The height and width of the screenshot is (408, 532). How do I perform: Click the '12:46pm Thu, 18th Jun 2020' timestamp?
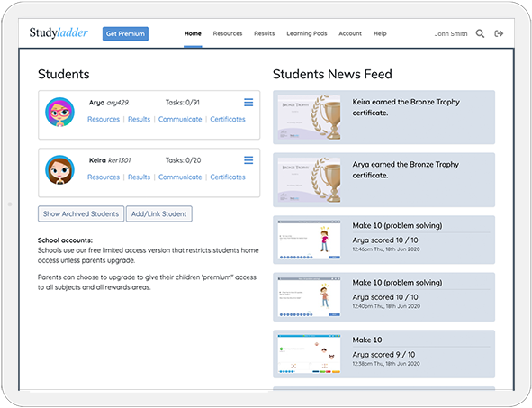click(386, 249)
